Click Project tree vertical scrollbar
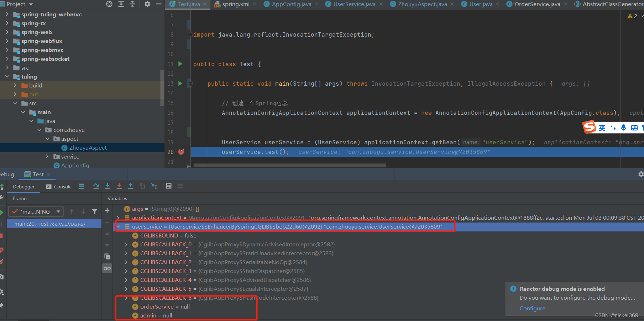 point(162,88)
